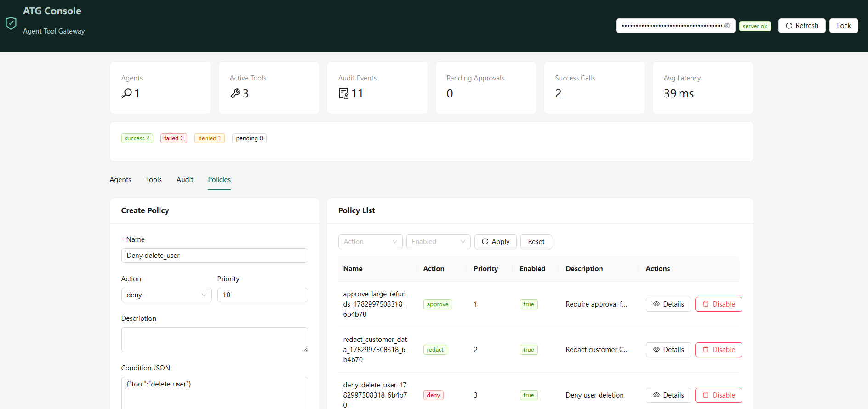Select the Policies tab
Viewport: 868px width, 409px height.
(219, 180)
